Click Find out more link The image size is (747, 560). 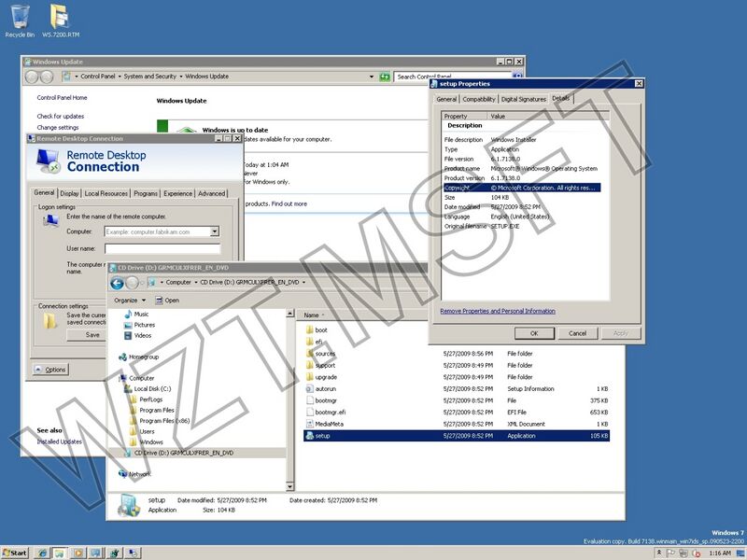coord(289,203)
